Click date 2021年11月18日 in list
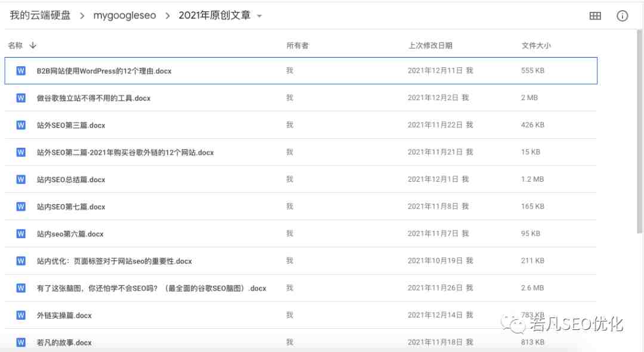 [x=435, y=342]
